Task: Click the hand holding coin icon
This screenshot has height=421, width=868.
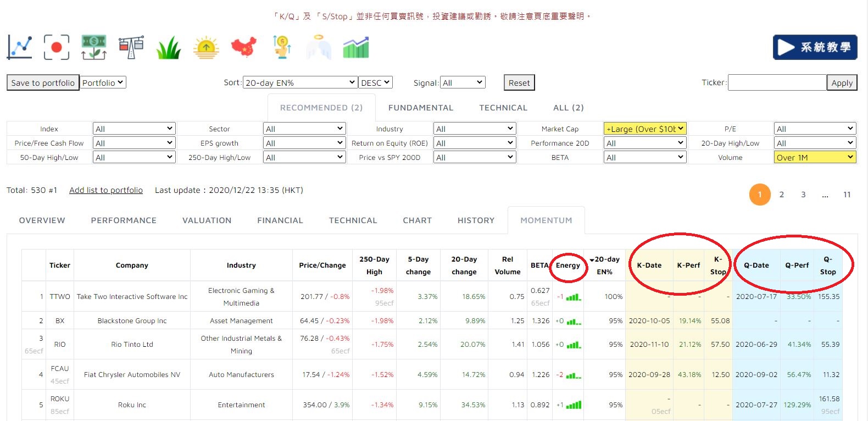Action: tap(282, 47)
